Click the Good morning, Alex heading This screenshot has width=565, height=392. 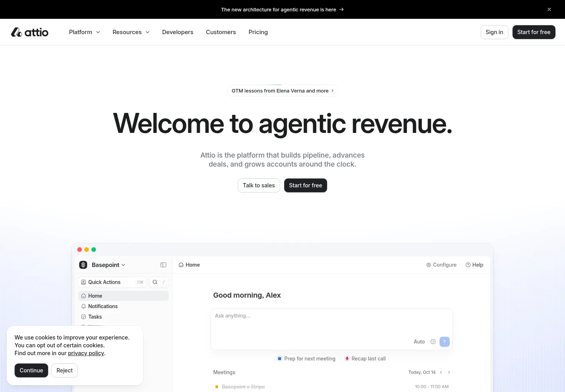[x=247, y=295]
